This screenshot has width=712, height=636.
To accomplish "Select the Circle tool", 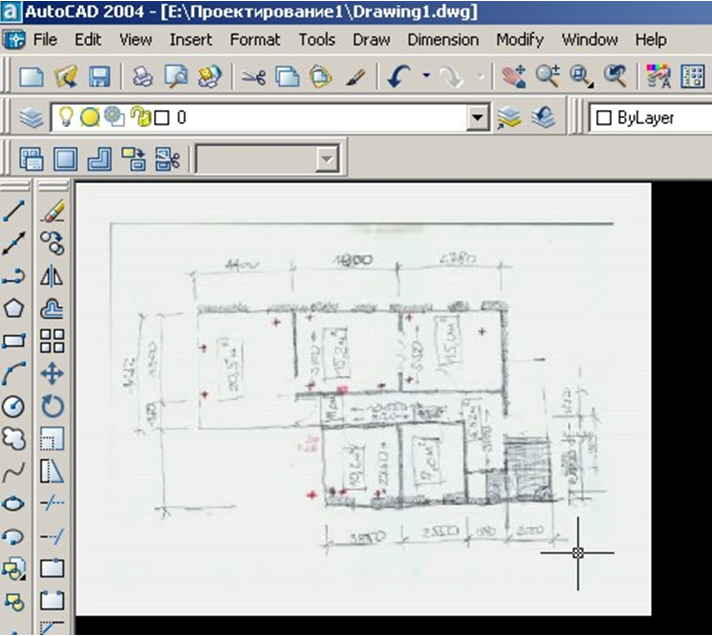I will (x=14, y=407).
